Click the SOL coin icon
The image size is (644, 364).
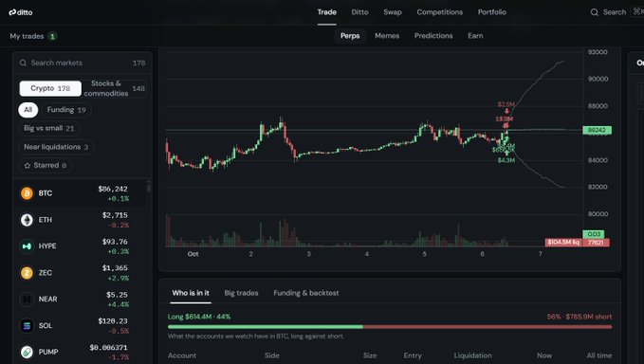coord(27,326)
